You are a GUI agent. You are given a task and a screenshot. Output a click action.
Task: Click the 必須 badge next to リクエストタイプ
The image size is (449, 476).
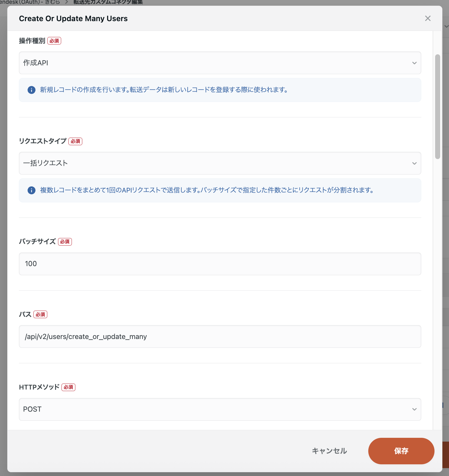75,141
